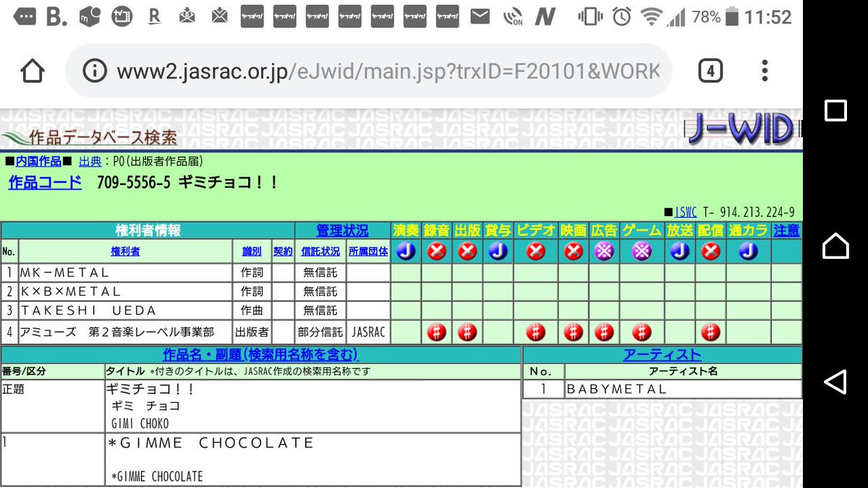This screenshot has height=488, width=868.
Task: Focus the URL address bar
Action: (369, 71)
